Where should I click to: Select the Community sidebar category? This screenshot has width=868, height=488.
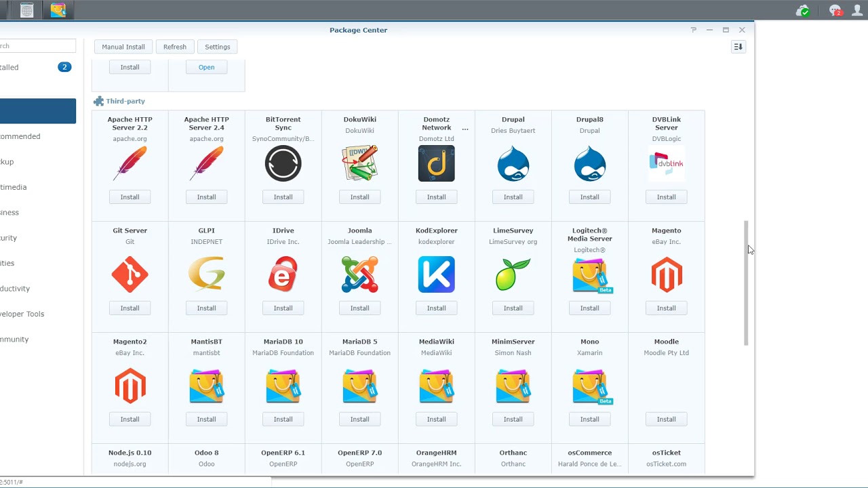pyautogui.click(x=38, y=339)
